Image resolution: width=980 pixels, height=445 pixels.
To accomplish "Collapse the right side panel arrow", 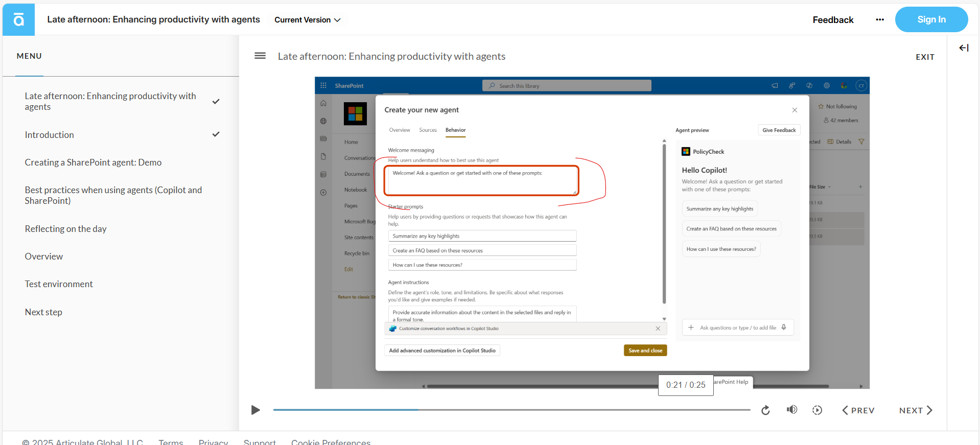I will tap(964, 48).
